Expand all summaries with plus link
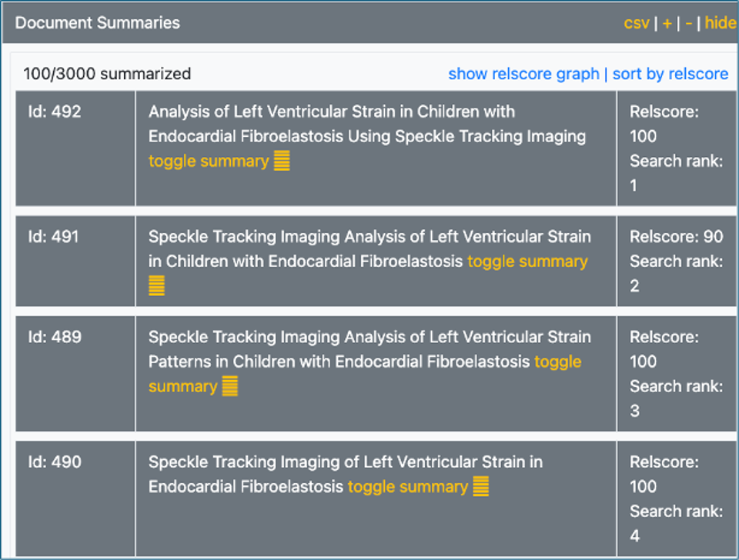Image resolution: width=739 pixels, height=560 pixels. point(667,23)
